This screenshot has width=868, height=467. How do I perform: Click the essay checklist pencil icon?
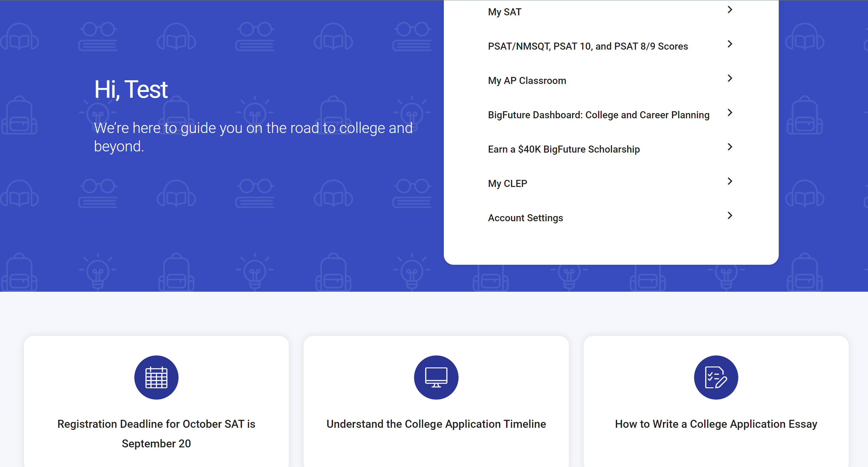coord(716,377)
